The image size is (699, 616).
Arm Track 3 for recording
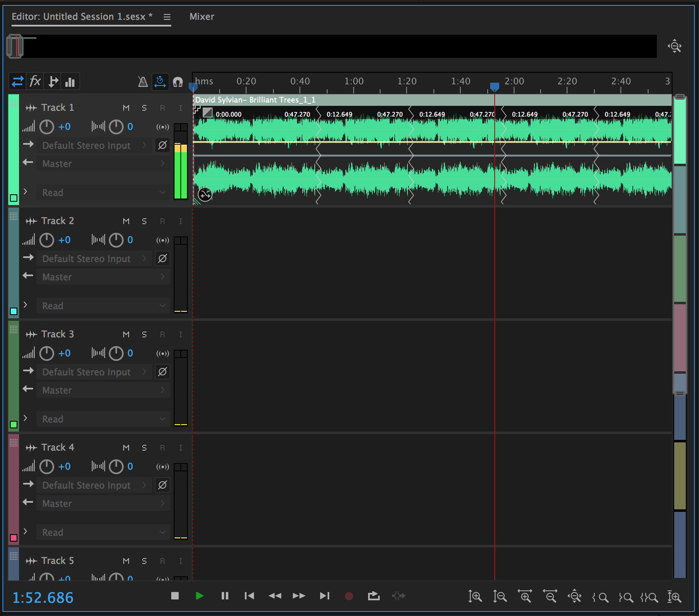pyautogui.click(x=162, y=334)
